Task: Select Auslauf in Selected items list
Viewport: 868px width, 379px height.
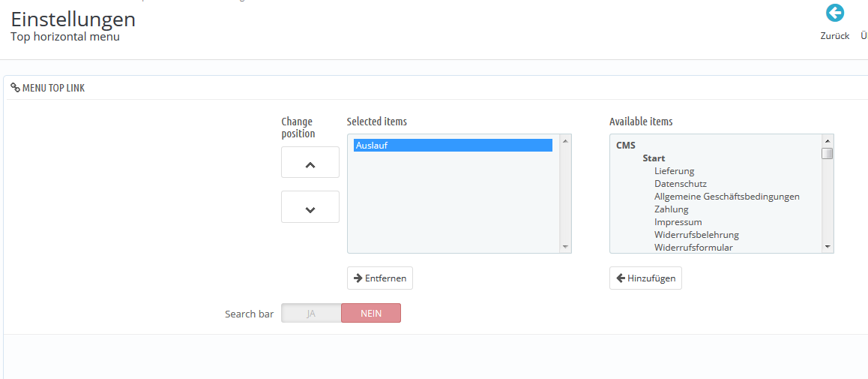Action: click(x=453, y=146)
